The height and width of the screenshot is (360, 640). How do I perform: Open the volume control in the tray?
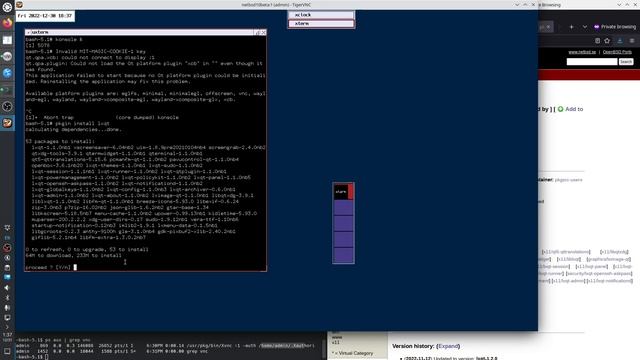[7, 288]
